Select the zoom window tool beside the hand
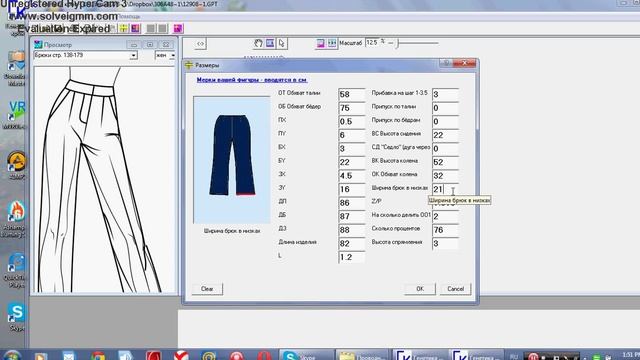640x360 pixels. (270, 43)
